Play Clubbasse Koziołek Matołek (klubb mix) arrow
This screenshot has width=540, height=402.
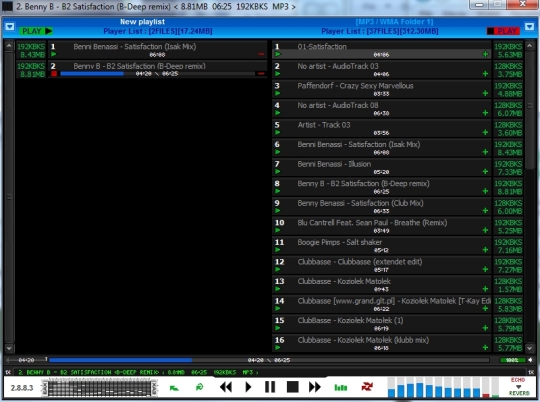click(x=278, y=348)
